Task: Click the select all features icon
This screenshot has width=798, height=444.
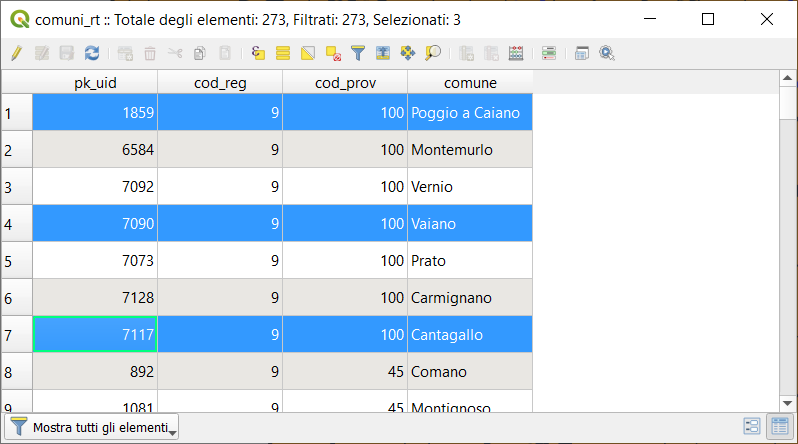Action: point(283,53)
